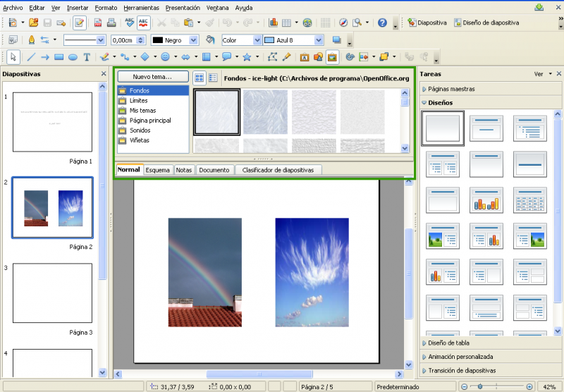Viewport: 564px width, 392px height.
Task: Open OpenOffice Help question mark icon
Action: (x=382, y=23)
